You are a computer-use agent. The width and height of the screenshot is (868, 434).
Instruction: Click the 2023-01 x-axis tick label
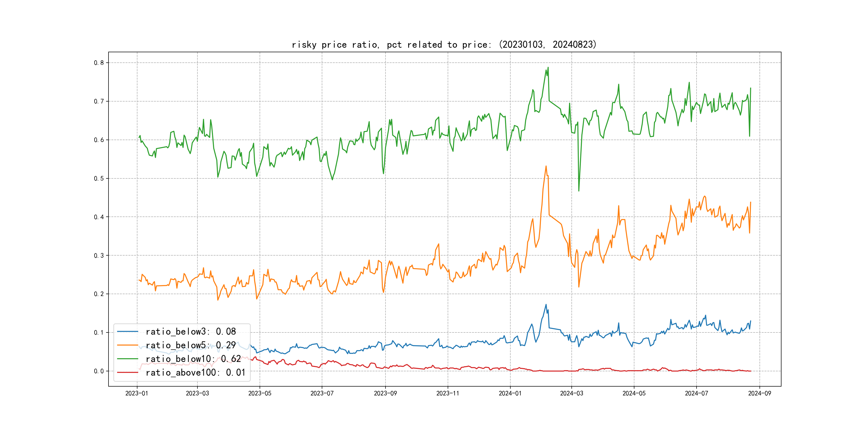click(x=137, y=393)
